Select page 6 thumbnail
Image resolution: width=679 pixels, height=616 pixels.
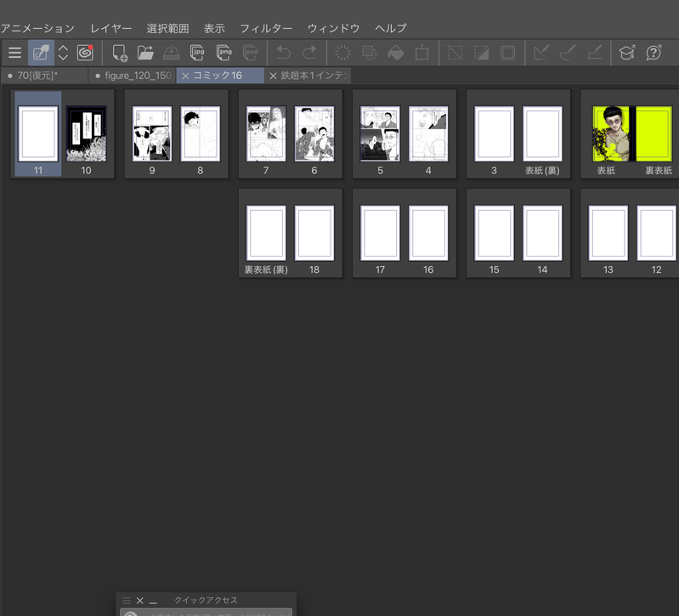[314, 133]
